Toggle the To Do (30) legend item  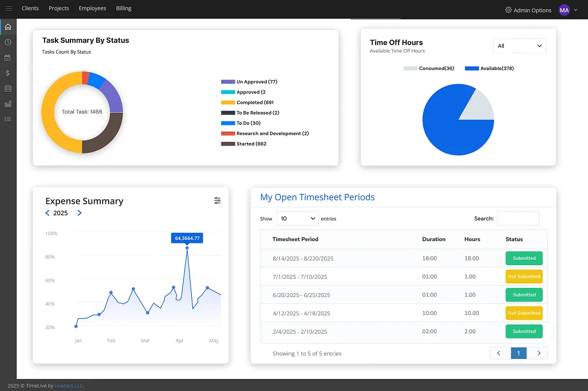coord(240,123)
